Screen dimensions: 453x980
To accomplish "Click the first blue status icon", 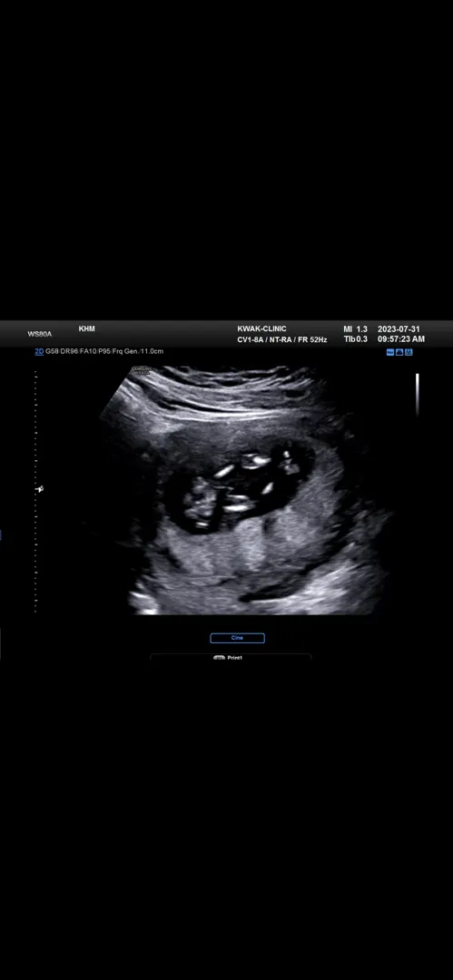I will (390, 352).
